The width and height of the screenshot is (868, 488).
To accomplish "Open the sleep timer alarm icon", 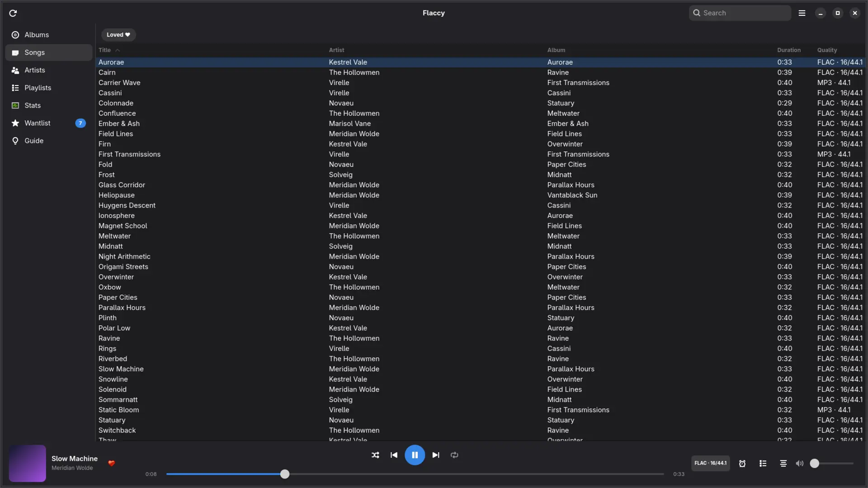I will [742, 464].
